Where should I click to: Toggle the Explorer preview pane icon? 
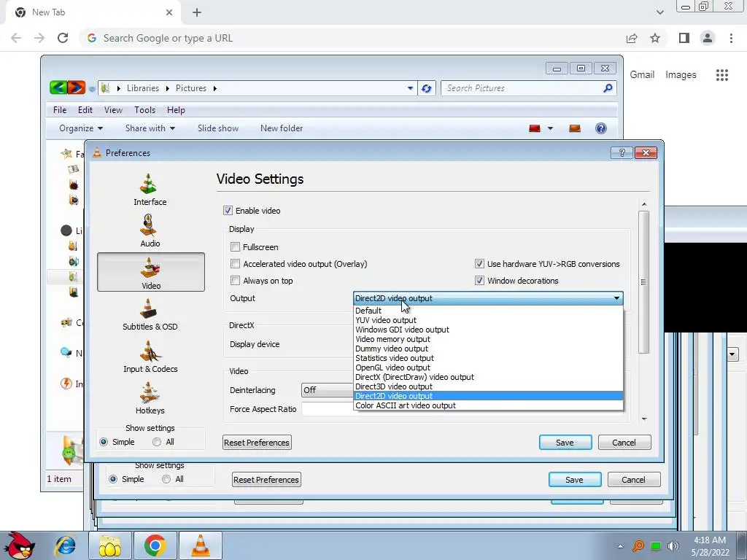pyautogui.click(x=575, y=128)
